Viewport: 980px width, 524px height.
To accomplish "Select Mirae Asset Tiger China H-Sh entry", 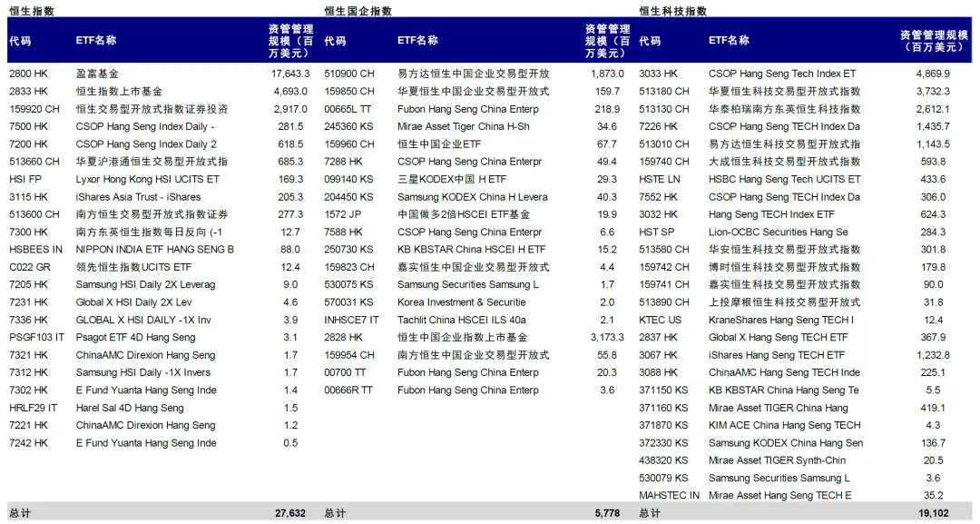I will (463, 127).
